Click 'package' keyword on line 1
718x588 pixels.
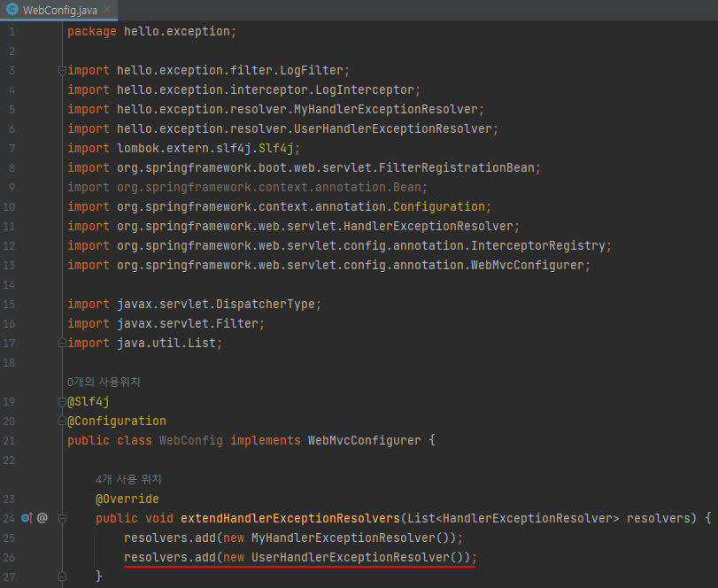(91, 32)
